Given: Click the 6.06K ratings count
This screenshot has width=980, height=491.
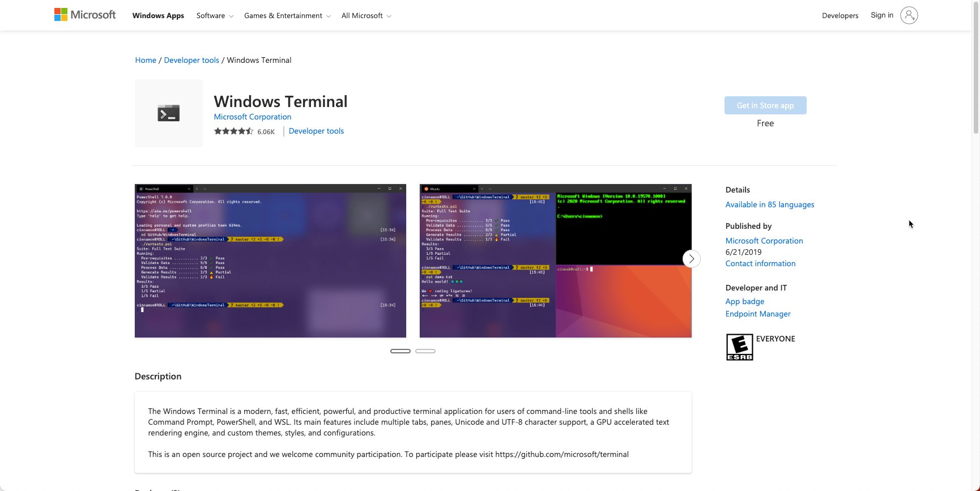Looking at the screenshot, I should (x=266, y=132).
